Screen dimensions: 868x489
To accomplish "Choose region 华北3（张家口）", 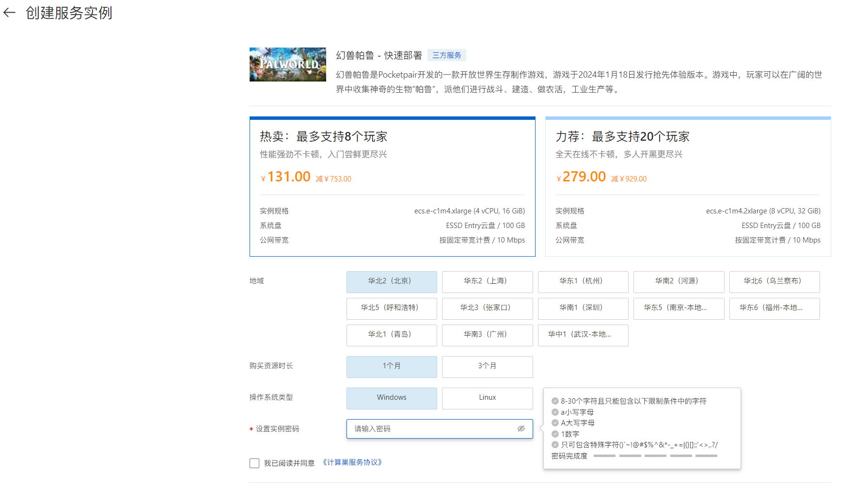I will coord(488,309).
